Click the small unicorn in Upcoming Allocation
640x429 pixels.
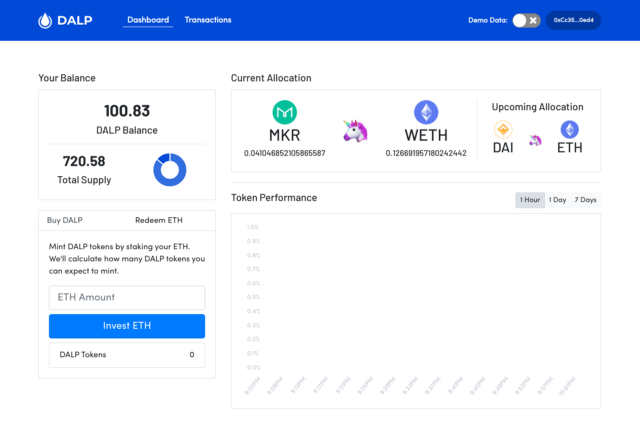[x=535, y=140]
